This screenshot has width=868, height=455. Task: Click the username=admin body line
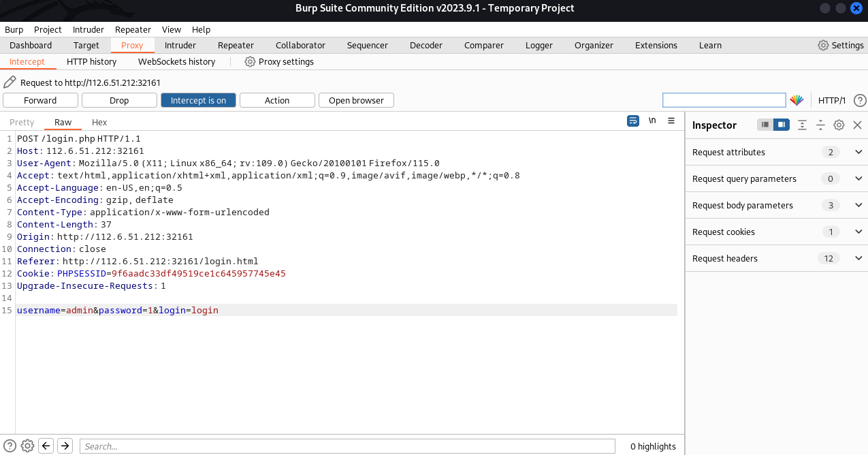click(x=118, y=310)
